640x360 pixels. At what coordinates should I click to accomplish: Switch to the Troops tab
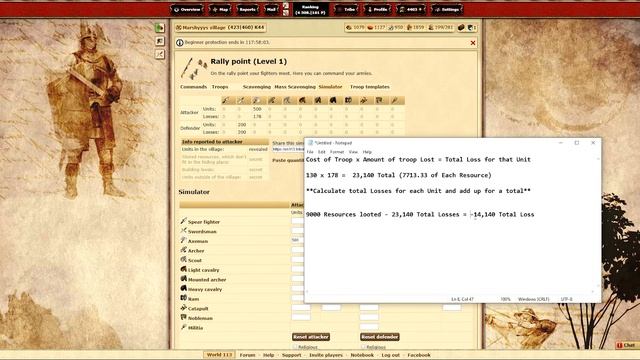coord(220,87)
